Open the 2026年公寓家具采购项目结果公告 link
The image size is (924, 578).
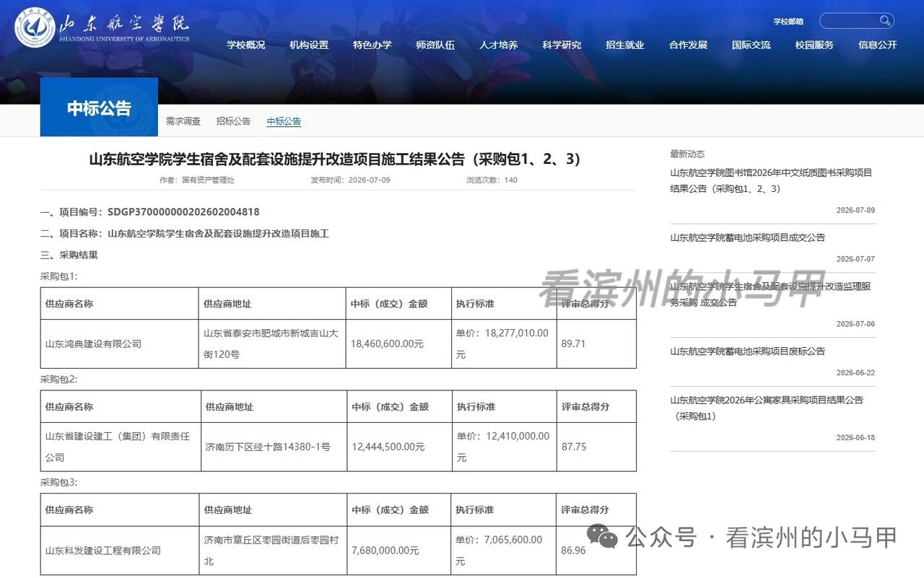pos(767,408)
